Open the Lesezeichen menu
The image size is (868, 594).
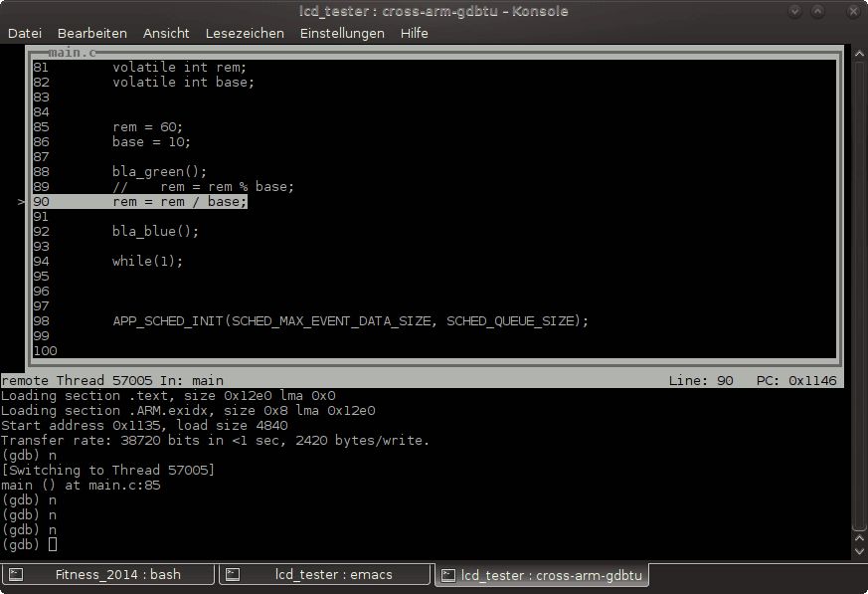pyautogui.click(x=245, y=33)
